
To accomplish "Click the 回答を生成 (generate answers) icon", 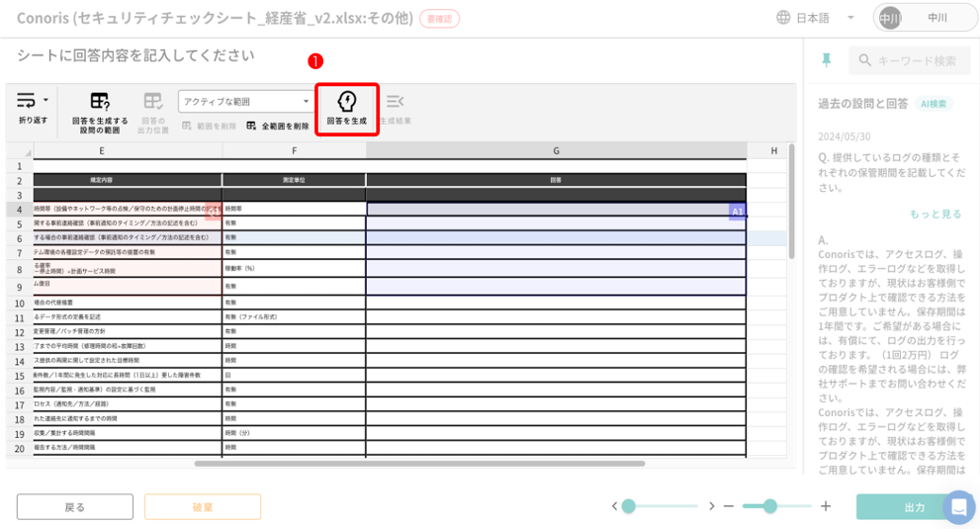I will pyautogui.click(x=347, y=102).
